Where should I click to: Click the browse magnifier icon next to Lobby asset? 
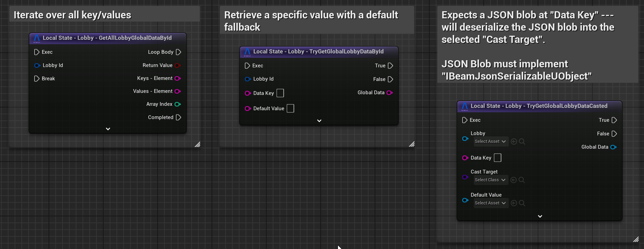coord(522,142)
